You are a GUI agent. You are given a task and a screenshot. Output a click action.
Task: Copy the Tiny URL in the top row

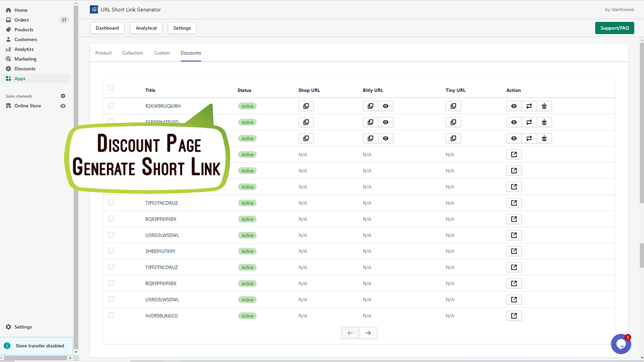click(453, 106)
